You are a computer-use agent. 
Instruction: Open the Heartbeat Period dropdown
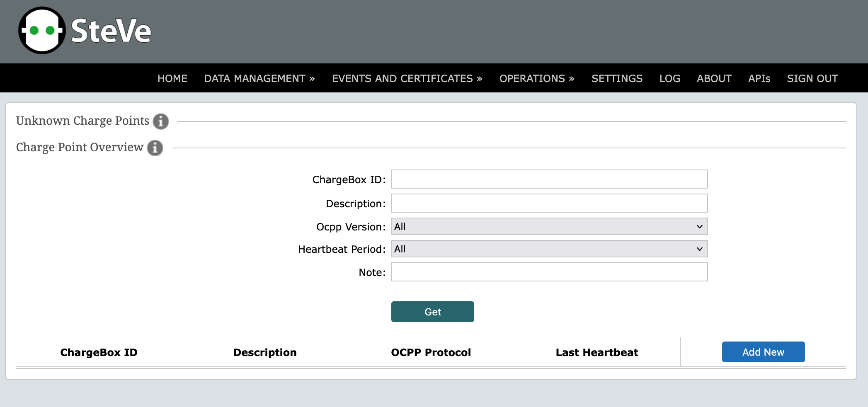coord(549,249)
